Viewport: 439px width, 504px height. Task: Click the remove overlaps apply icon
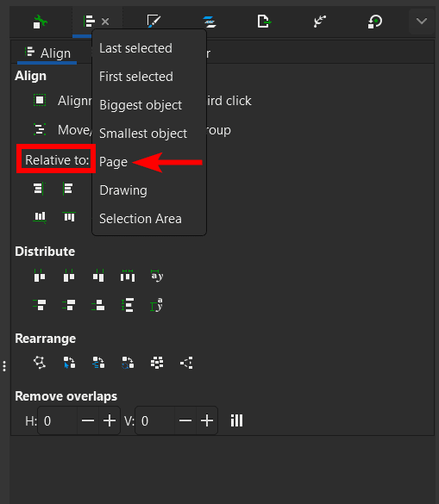(x=236, y=420)
